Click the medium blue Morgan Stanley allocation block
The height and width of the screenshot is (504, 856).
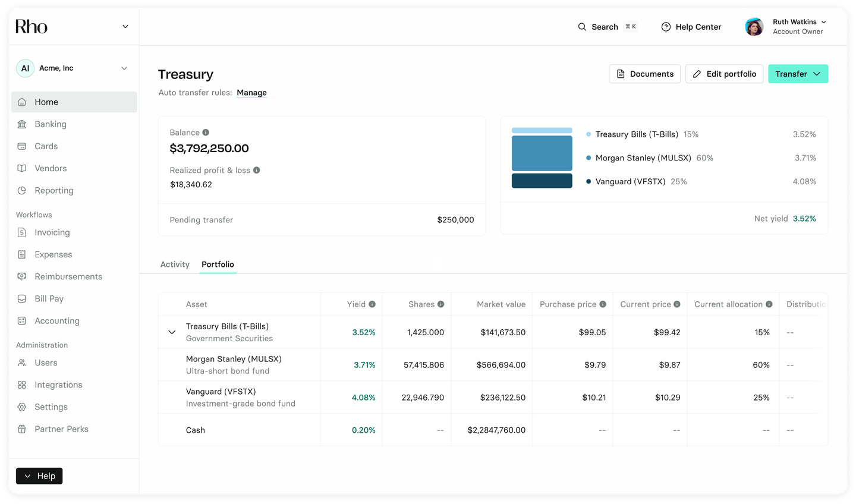tap(542, 153)
